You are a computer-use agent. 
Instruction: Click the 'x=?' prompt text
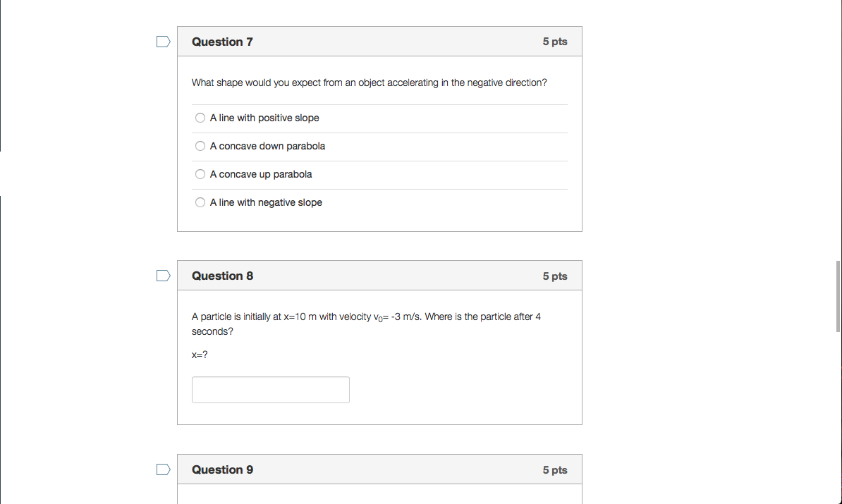[x=200, y=355]
